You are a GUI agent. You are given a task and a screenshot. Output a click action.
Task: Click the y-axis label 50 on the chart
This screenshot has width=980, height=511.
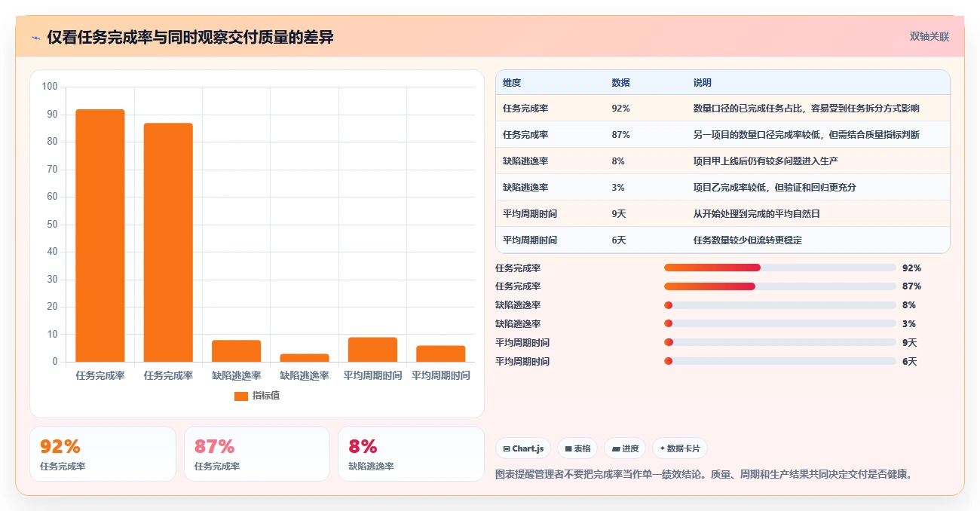52,225
